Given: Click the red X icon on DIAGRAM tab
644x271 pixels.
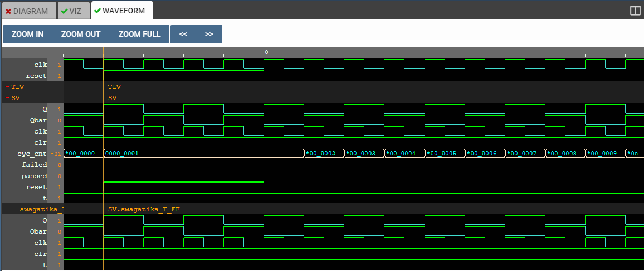Looking at the screenshot, I should point(8,12).
